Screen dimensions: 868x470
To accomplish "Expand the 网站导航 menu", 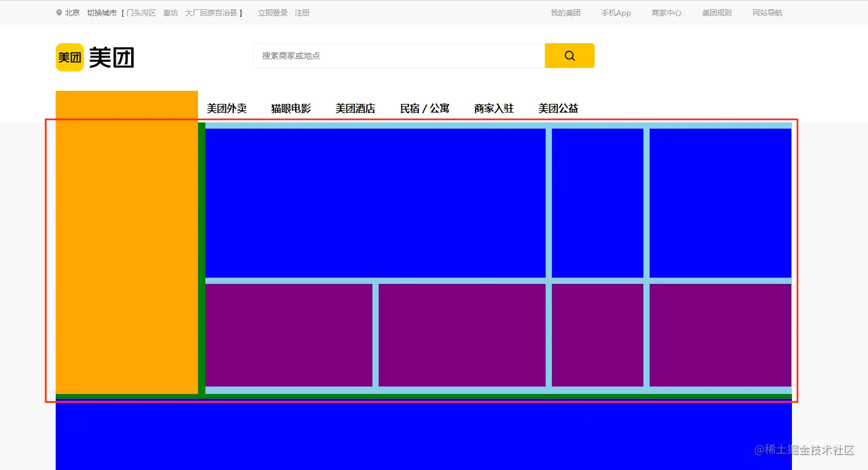I will point(768,13).
